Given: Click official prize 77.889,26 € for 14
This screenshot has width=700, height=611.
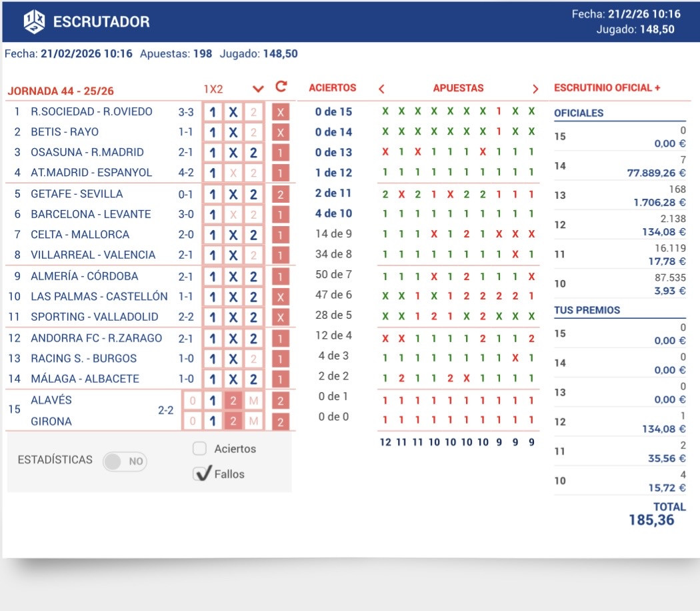Looking at the screenshot, I should pos(656,173).
